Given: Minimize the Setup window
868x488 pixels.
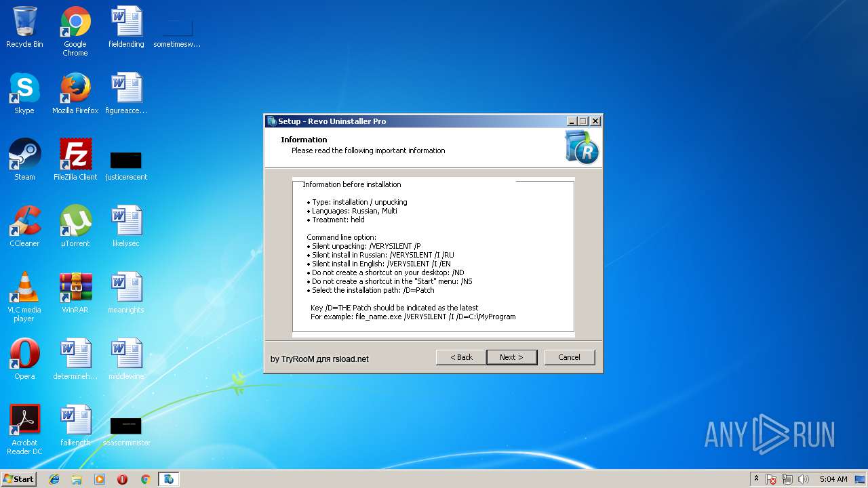Looking at the screenshot, I should pyautogui.click(x=572, y=121).
